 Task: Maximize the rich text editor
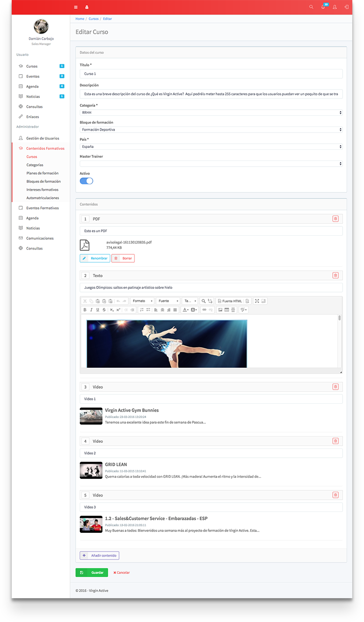point(257,301)
